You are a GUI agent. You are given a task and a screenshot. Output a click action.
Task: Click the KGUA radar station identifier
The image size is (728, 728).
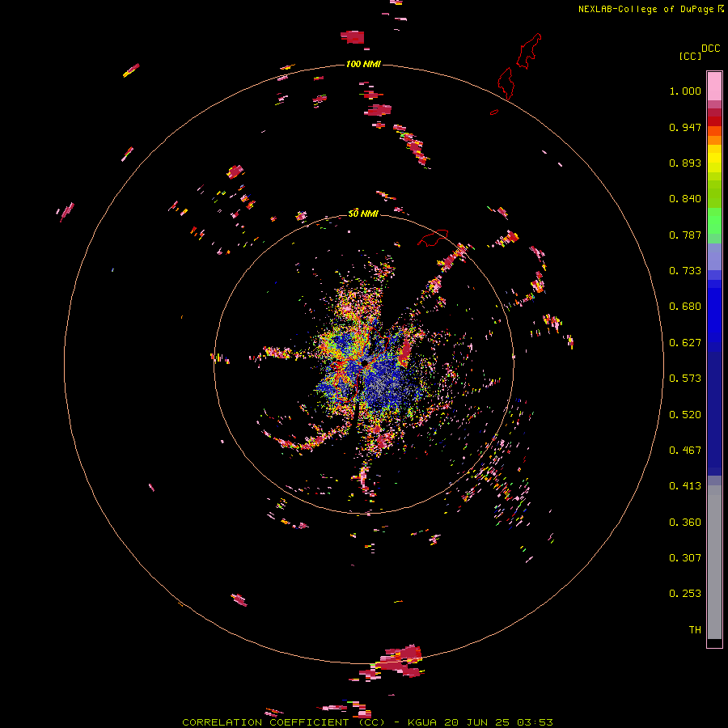[422, 722]
